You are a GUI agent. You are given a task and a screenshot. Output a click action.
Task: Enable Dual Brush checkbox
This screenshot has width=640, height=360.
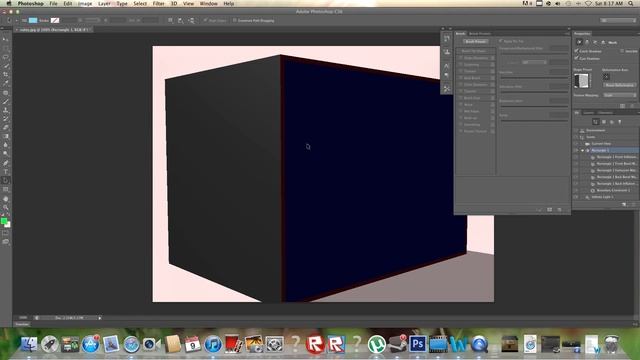click(461, 78)
